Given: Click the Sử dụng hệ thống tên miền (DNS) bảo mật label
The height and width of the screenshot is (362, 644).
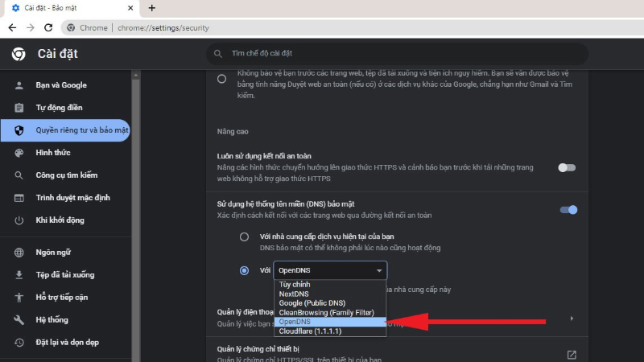Looking at the screenshot, I should 286,204.
